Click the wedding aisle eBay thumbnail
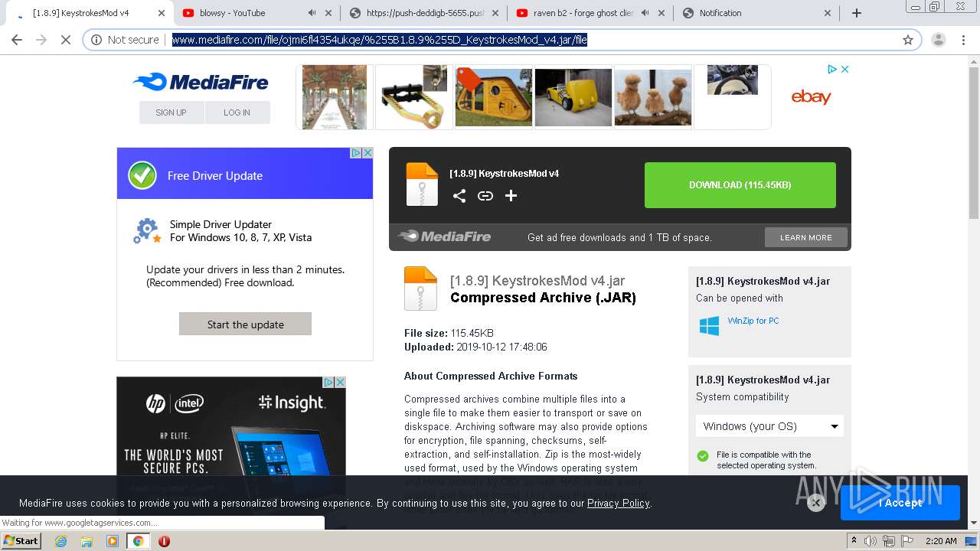Image resolution: width=980 pixels, height=551 pixels. click(335, 97)
